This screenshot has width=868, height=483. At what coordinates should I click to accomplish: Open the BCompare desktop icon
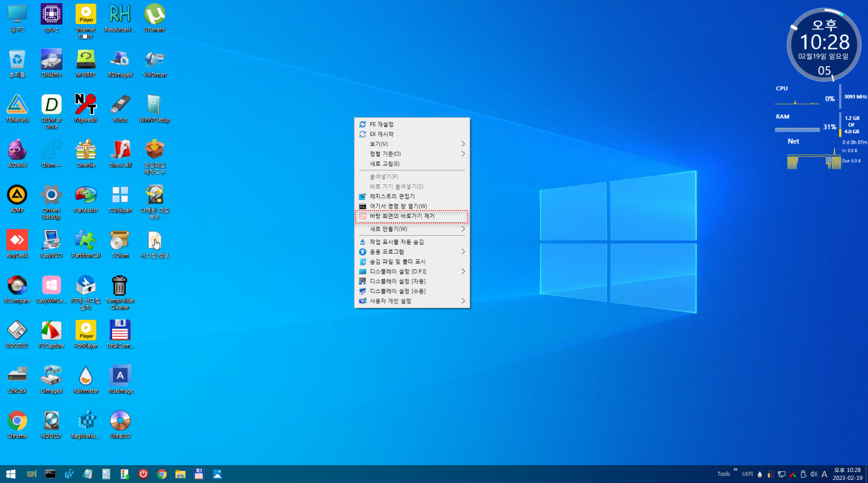pyautogui.click(x=17, y=289)
